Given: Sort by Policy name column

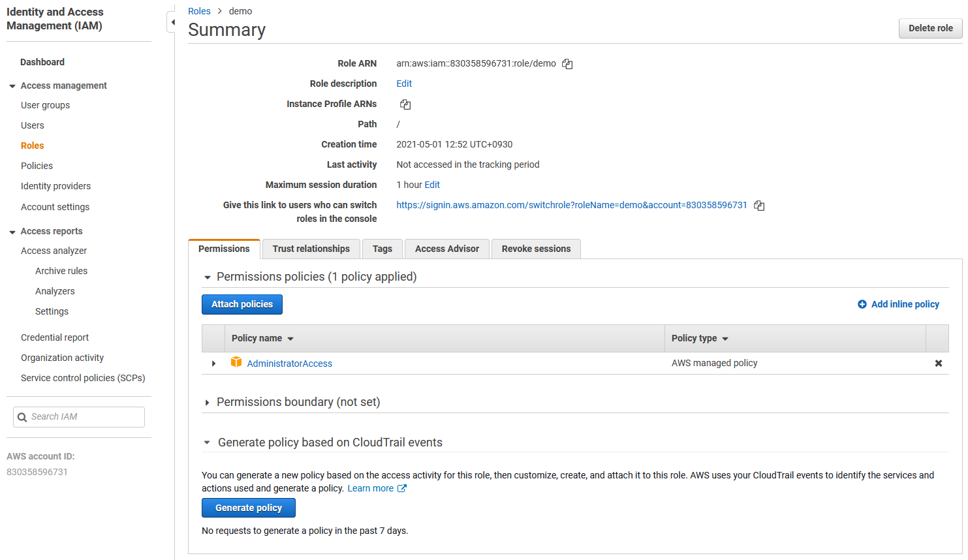Looking at the screenshot, I should tap(262, 338).
